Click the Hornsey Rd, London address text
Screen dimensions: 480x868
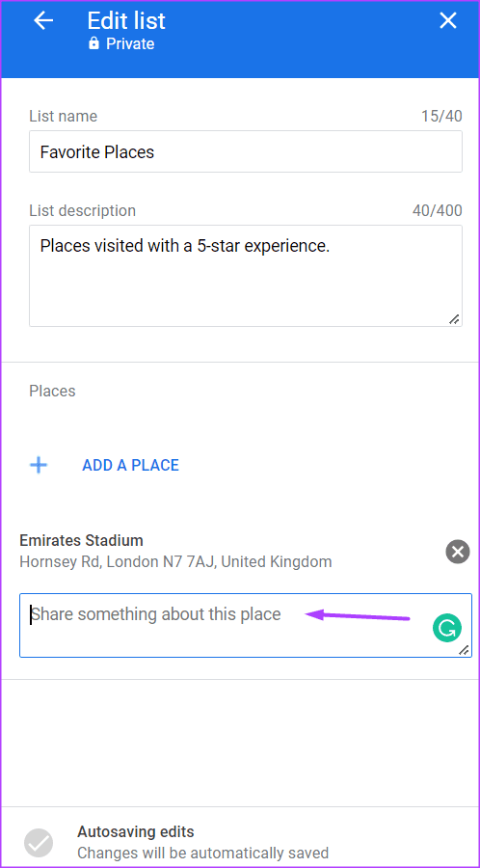click(175, 562)
